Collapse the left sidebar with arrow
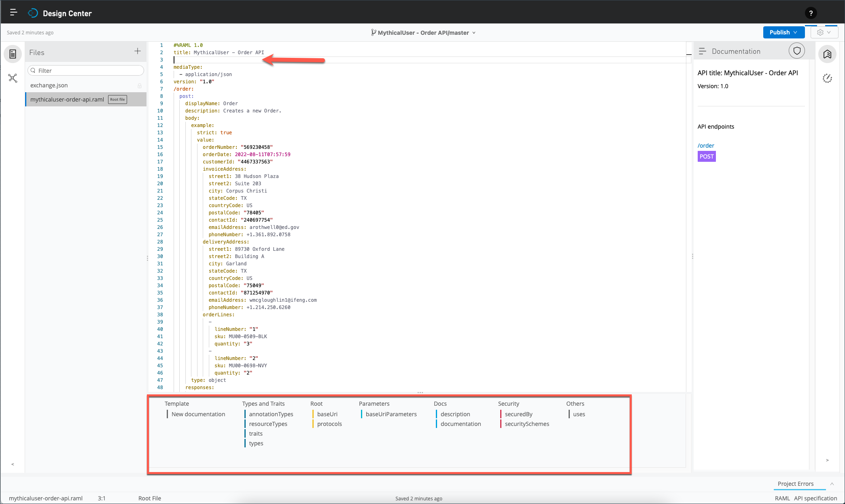The height and width of the screenshot is (504, 845). tap(13, 464)
